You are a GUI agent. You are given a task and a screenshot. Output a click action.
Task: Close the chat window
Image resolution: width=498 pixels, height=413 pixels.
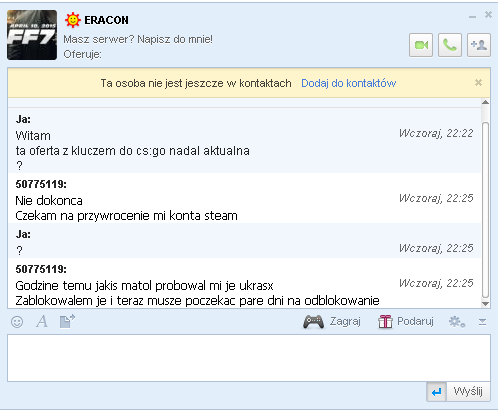[488, 15]
